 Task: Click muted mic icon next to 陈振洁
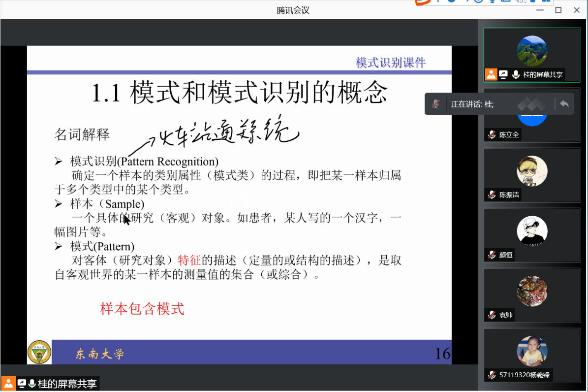492,195
